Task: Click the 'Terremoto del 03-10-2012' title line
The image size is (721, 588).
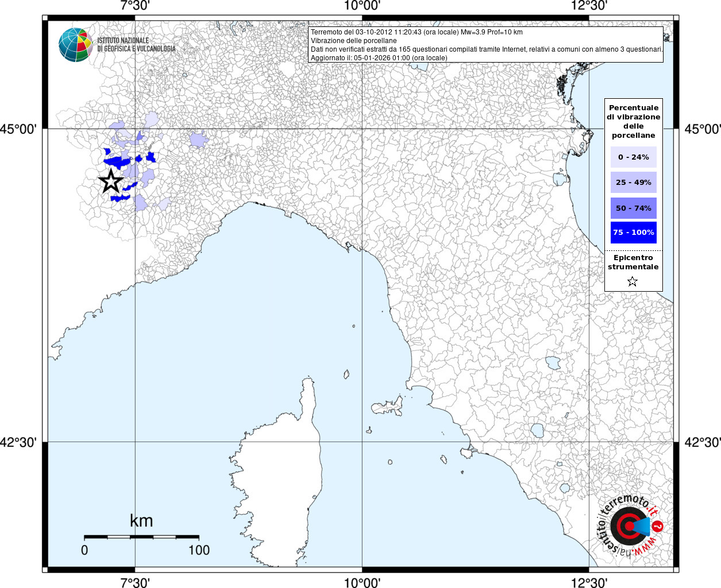Action: point(417,32)
